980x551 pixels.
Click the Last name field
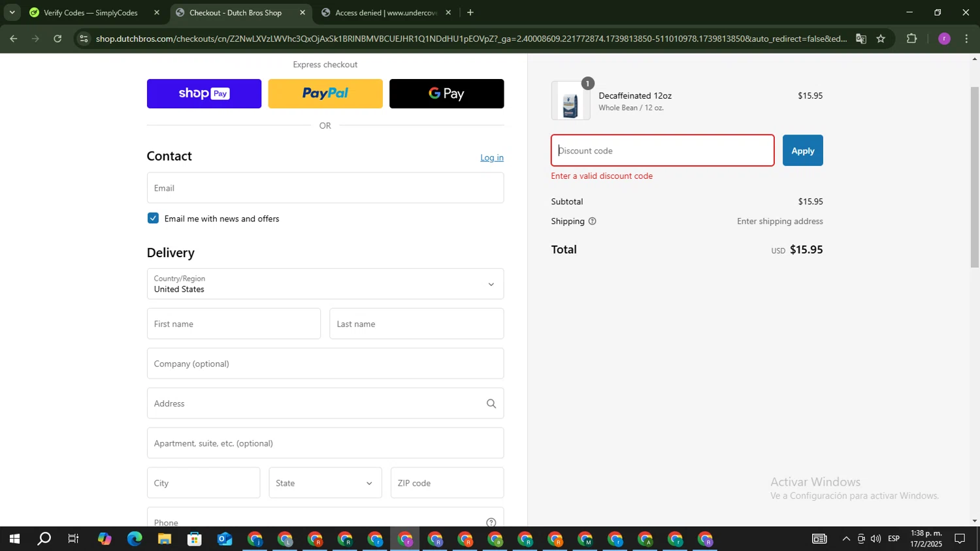[x=417, y=324]
